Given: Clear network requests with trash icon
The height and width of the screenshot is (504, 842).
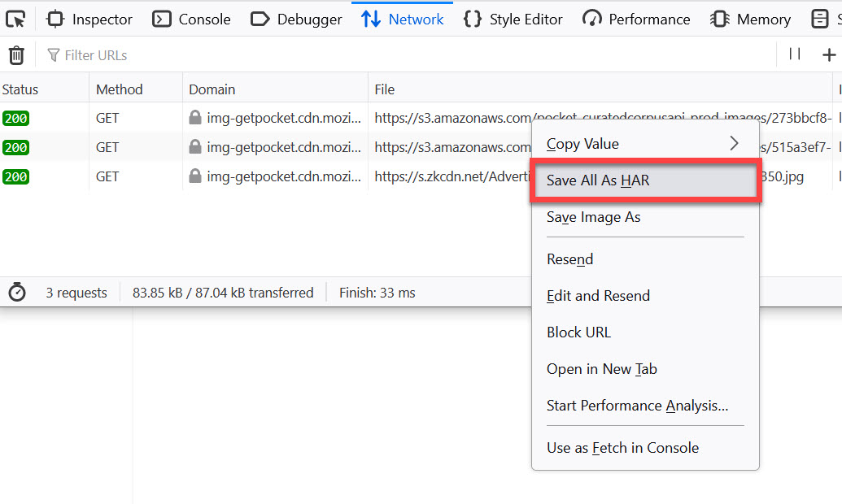Looking at the screenshot, I should tap(16, 55).
